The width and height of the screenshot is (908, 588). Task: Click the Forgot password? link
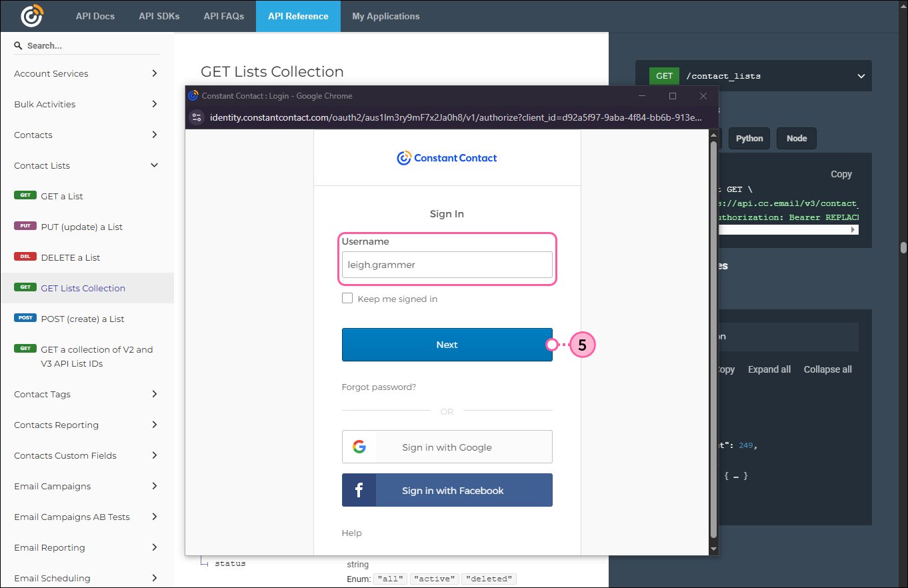tap(379, 387)
